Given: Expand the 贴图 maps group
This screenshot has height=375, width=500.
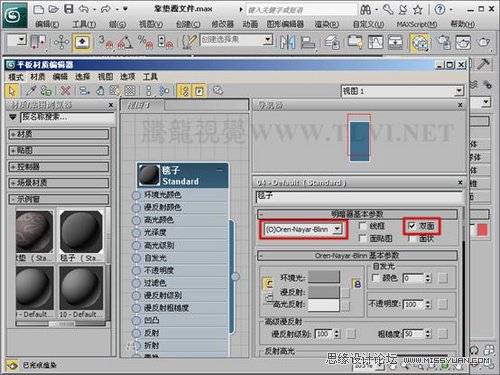Looking at the screenshot, I should tap(58, 150).
